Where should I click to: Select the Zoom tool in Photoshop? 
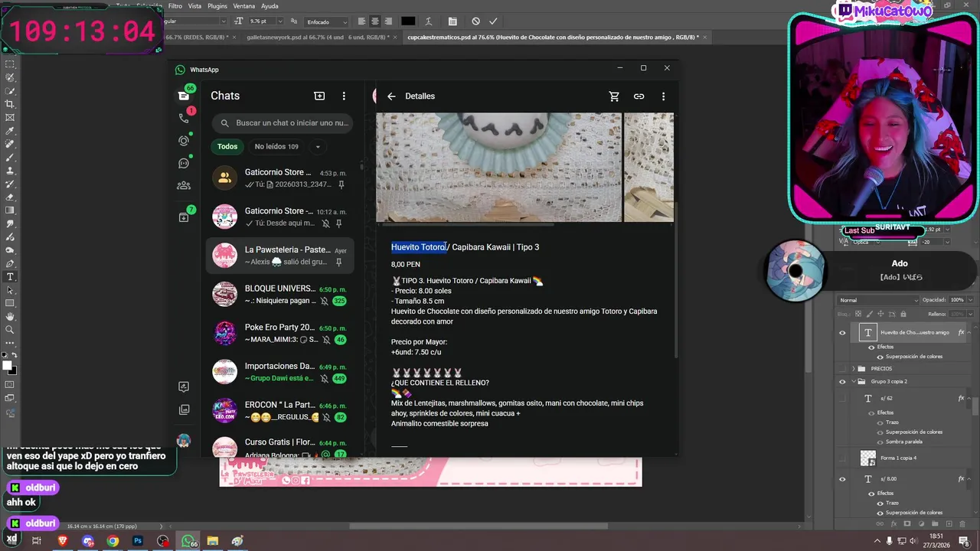click(x=10, y=330)
